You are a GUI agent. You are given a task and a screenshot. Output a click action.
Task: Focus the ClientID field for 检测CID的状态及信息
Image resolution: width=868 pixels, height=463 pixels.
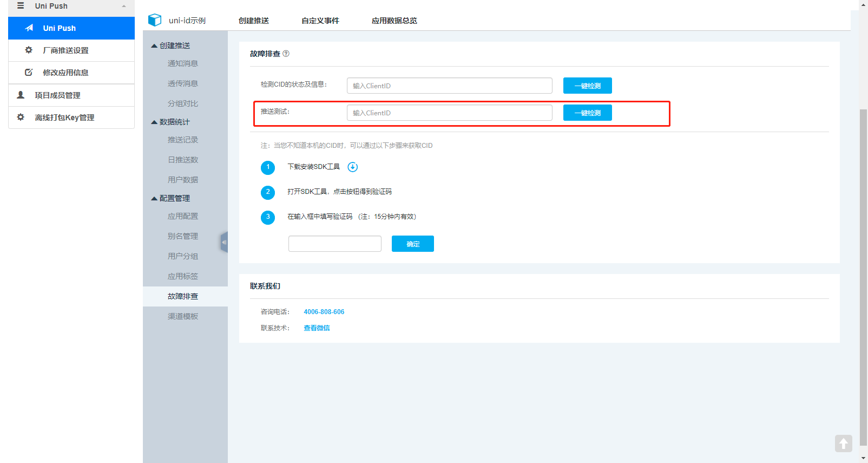point(450,86)
